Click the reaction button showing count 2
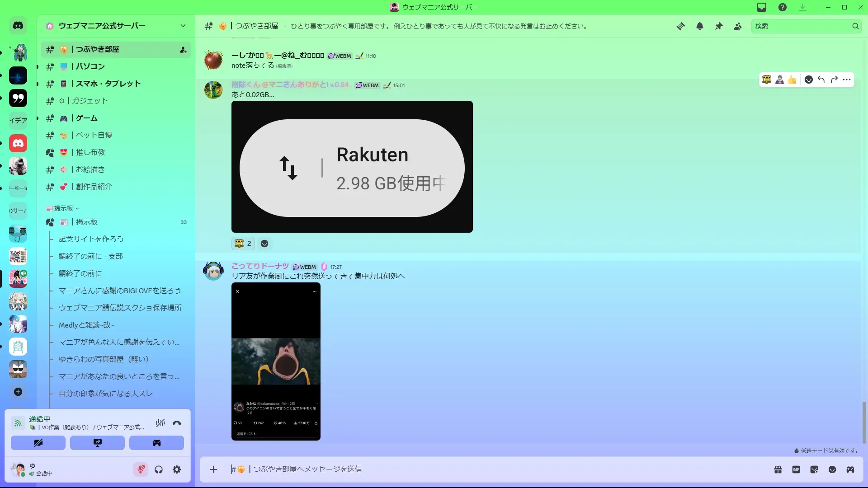The image size is (868, 488). coord(243,244)
